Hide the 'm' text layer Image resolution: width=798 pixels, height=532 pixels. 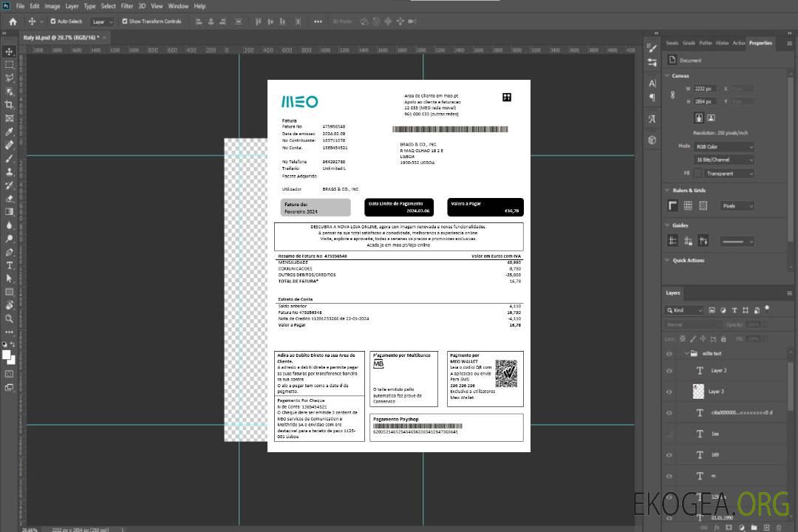(669, 477)
